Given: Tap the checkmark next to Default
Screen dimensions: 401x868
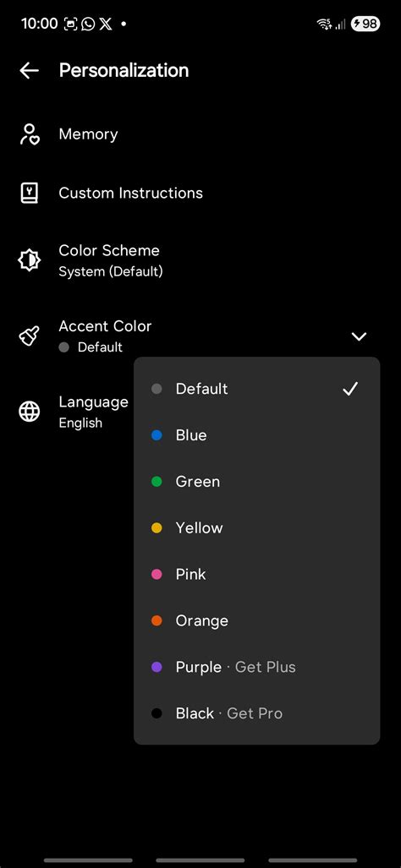Looking at the screenshot, I should tap(350, 389).
